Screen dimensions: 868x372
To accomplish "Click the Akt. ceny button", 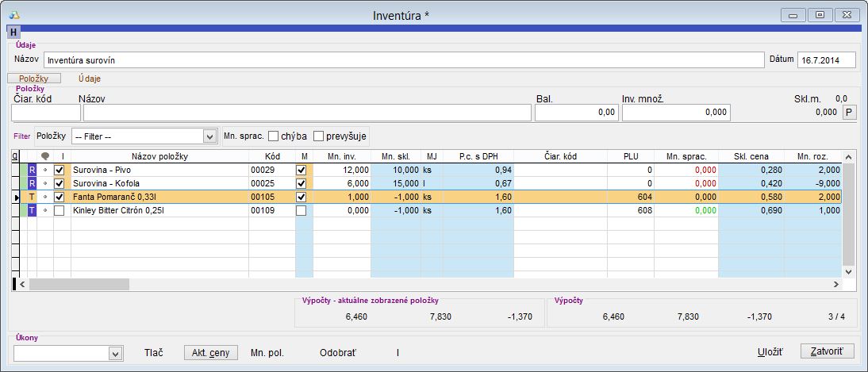I will (x=210, y=352).
